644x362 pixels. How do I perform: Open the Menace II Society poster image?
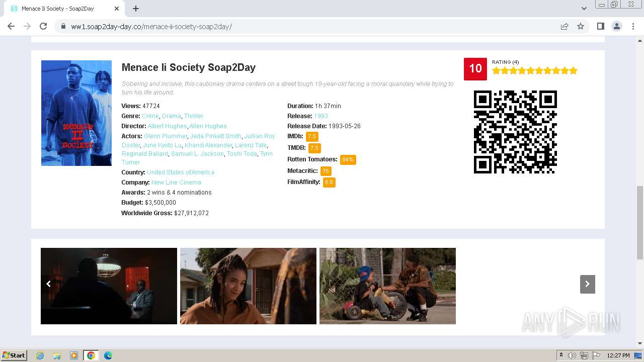[76, 113]
